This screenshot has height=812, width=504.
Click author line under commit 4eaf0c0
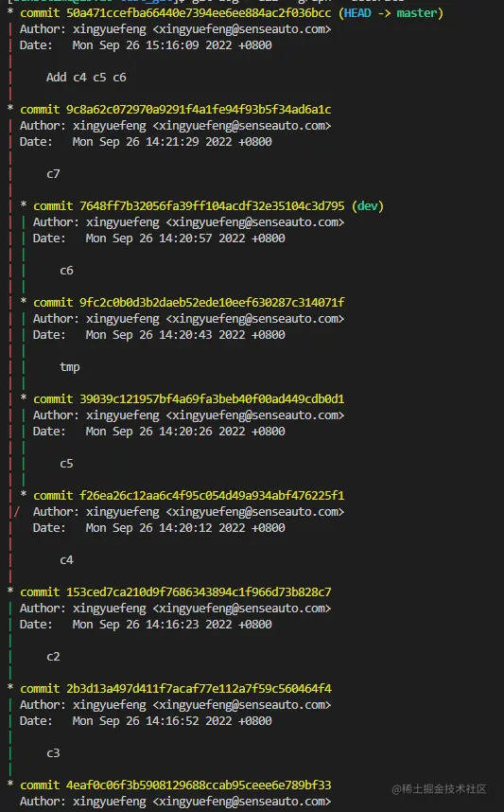pos(176,802)
